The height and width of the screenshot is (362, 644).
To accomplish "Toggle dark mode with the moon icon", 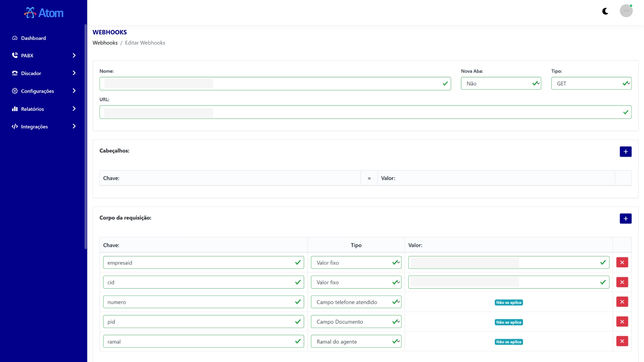I will pyautogui.click(x=605, y=11).
